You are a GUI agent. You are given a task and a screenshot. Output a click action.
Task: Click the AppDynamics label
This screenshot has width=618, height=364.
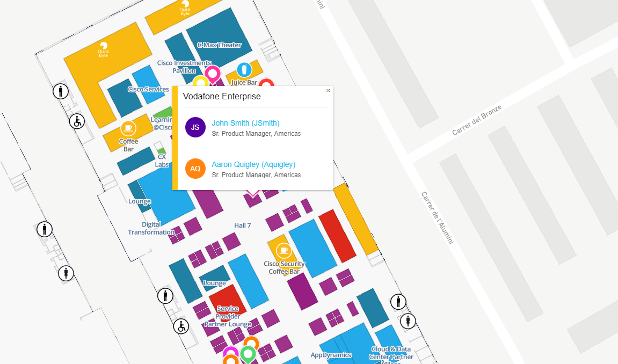(331, 355)
